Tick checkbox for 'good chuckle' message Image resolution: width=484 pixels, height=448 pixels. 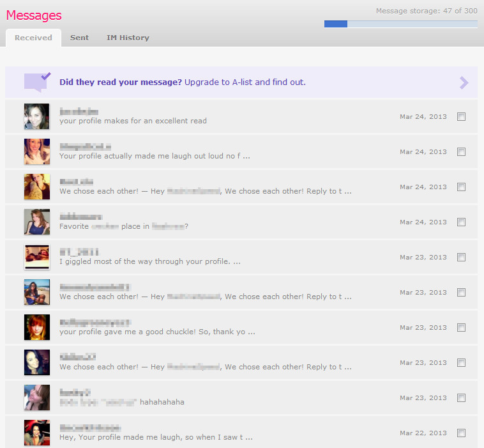click(461, 327)
